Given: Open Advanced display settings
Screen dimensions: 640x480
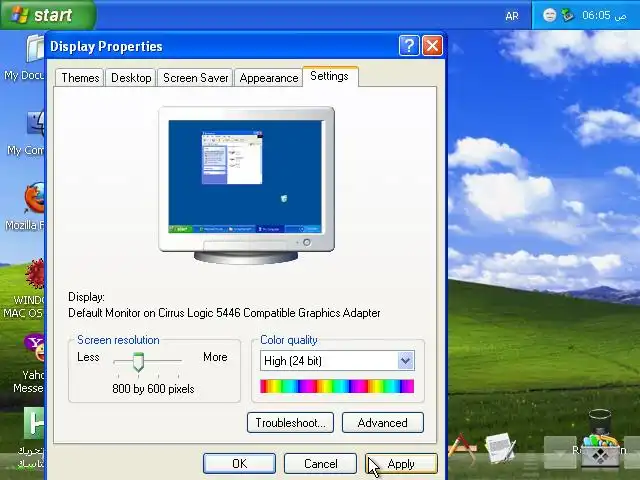Looking at the screenshot, I should coord(382,422).
